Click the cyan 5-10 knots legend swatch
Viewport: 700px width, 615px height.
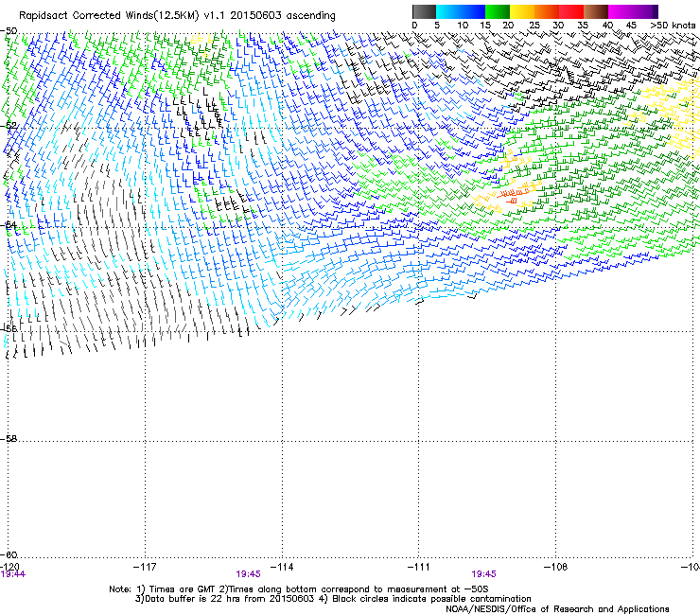tap(448, 11)
